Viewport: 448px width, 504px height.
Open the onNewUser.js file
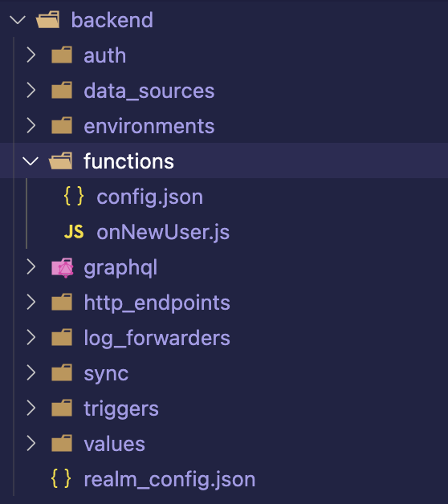point(163,232)
